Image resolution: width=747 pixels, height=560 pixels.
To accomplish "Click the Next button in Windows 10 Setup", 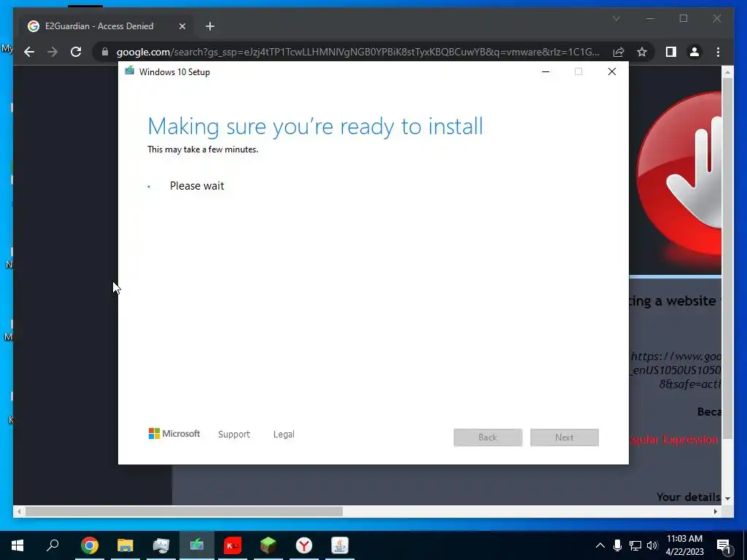I will (x=564, y=437).
